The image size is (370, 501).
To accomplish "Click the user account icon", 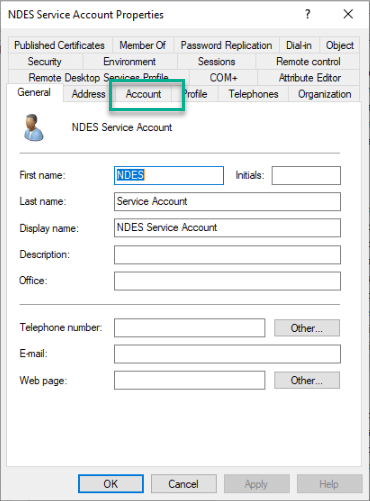I will click(33, 128).
